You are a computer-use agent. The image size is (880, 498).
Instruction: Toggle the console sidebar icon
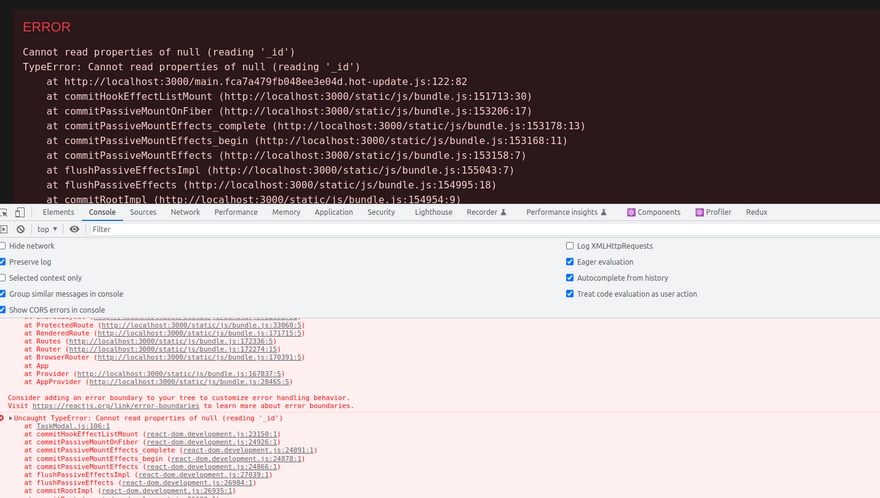(4, 229)
